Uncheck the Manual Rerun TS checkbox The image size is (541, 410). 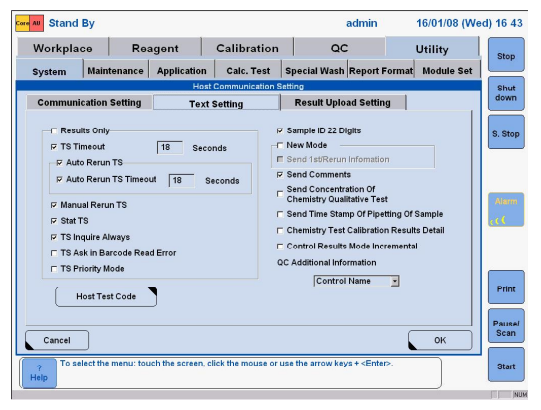(54, 205)
